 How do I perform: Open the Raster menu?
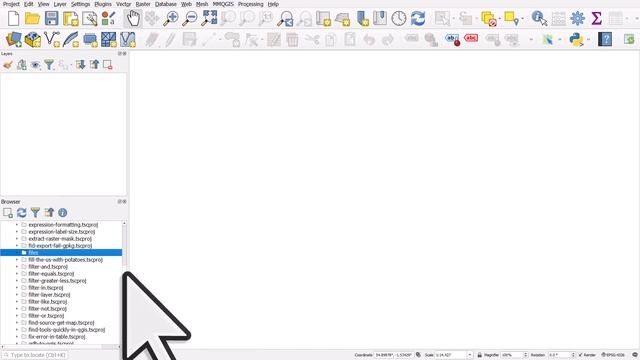point(143,4)
